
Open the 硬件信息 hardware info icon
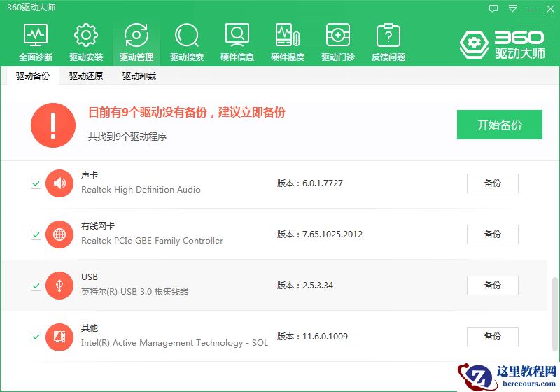point(237,42)
